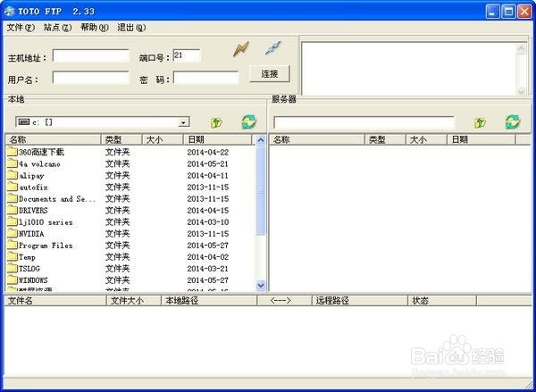Click the disconnect plug icon
536x392 pixels.
click(x=273, y=48)
